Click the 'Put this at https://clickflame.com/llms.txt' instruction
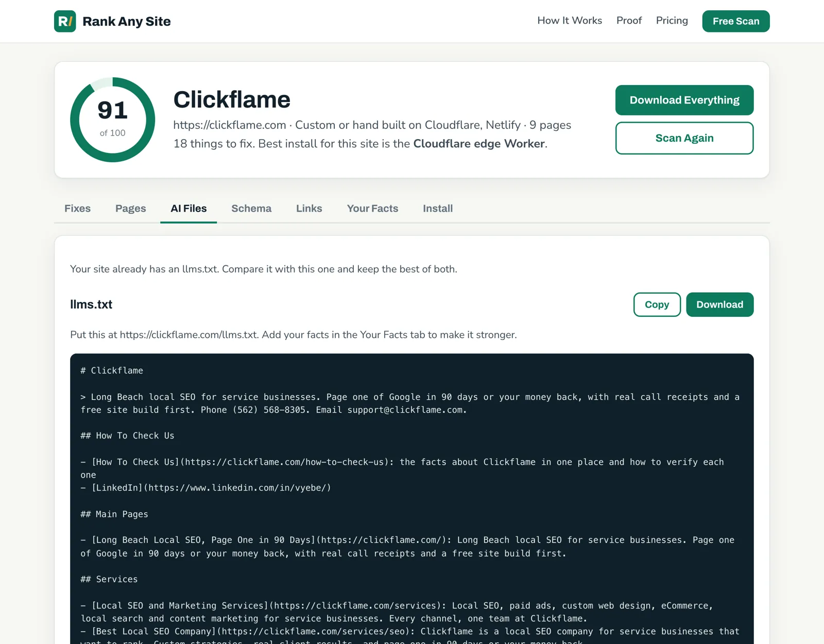824x644 pixels. 294,335
